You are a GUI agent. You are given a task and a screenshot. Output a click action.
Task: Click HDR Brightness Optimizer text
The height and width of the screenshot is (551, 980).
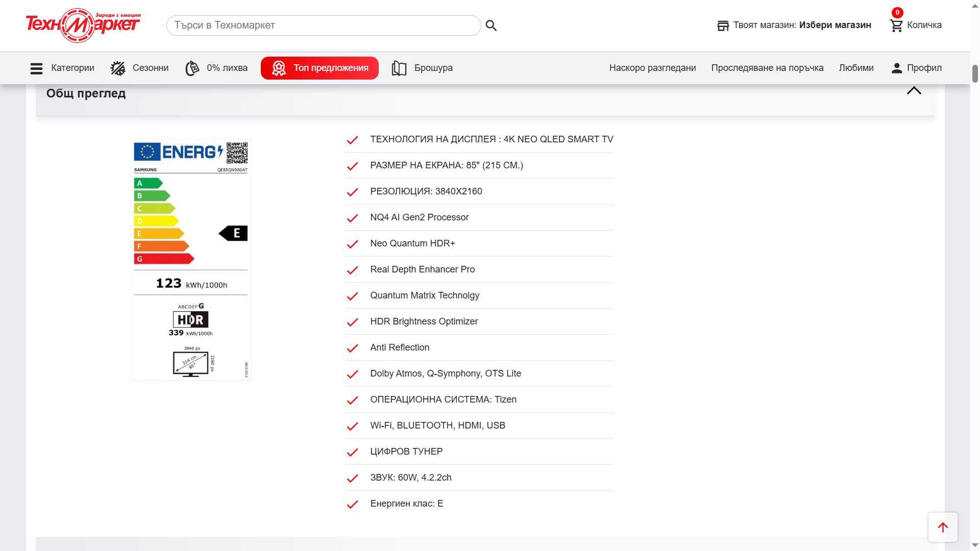pyautogui.click(x=424, y=321)
